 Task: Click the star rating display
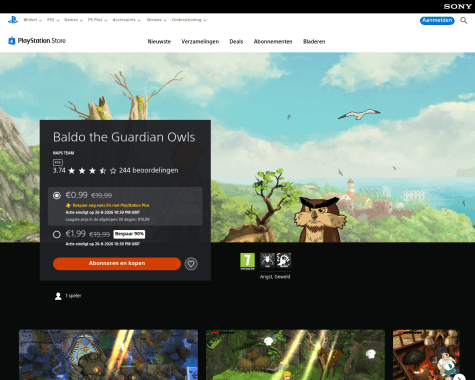tap(92, 171)
